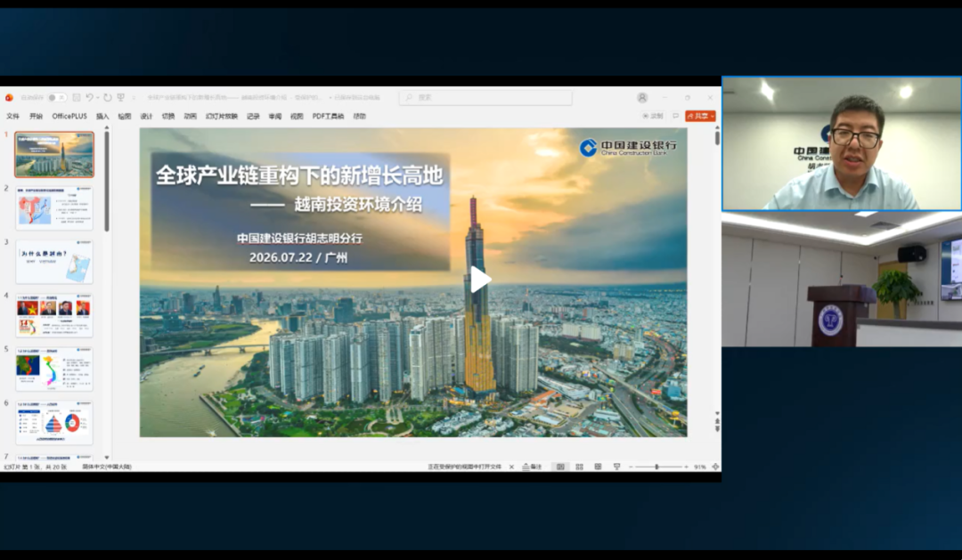Click into the 搜索 search box
The height and width of the screenshot is (560, 962).
pos(485,98)
